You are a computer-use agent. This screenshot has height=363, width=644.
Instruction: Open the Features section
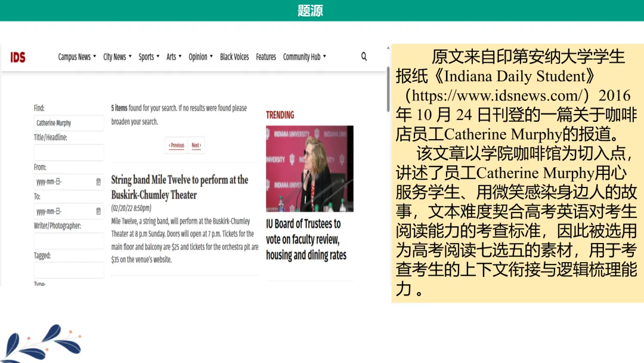coord(266,57)
